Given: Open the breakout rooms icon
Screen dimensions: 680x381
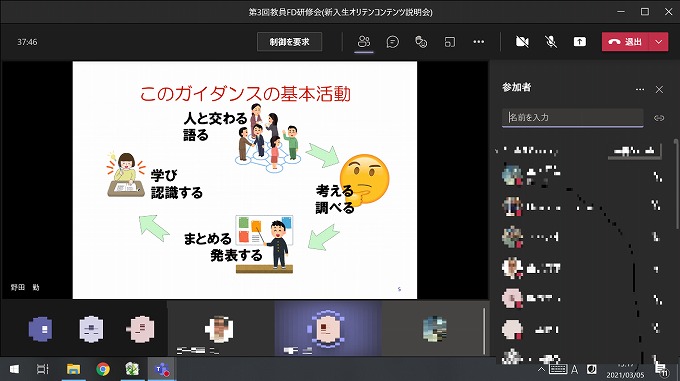Looking at the screenshot, I should coord(450,42).
